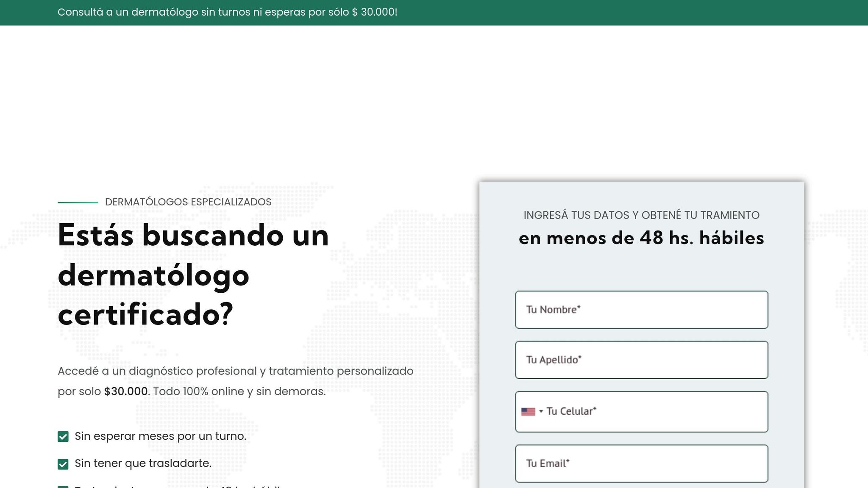This screenshot has width=868, height=488.
Task: Click the bold '$30.000' price text
Action: tap(126, 391)
